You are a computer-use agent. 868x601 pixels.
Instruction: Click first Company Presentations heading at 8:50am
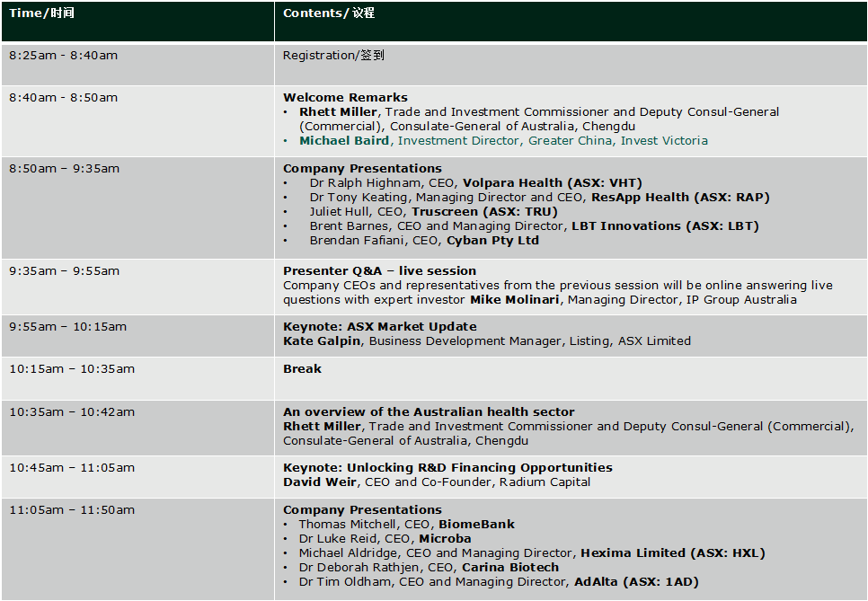pos(363,168)
